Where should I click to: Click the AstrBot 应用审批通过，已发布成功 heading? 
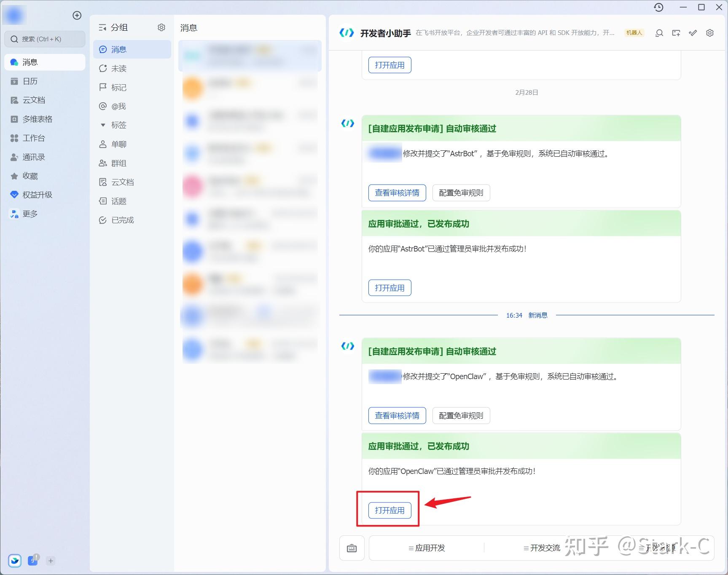(x=419, y=224)
